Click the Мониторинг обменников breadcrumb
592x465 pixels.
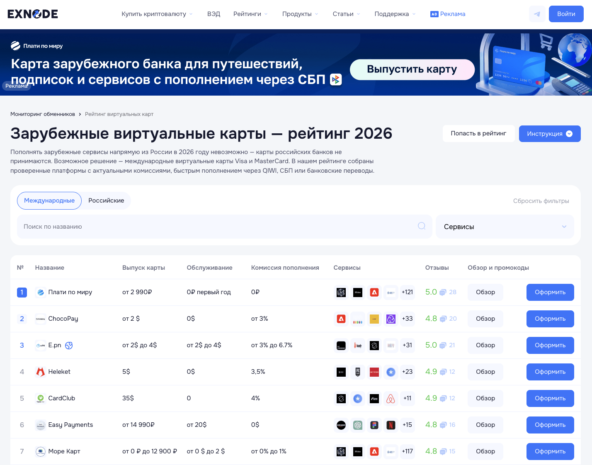tap(43, 114)
